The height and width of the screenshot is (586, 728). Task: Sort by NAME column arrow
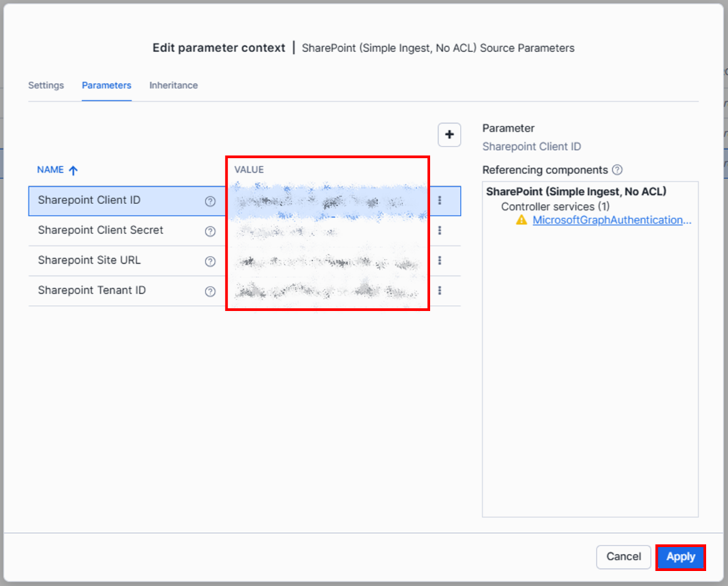click(73, 171)
